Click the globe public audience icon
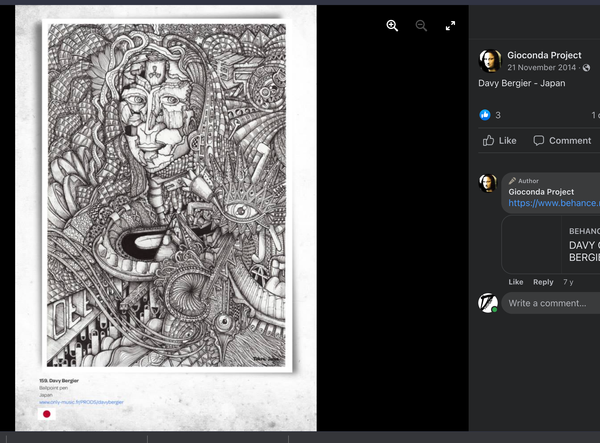The image size is (600, 443). [x=586, y=68]
